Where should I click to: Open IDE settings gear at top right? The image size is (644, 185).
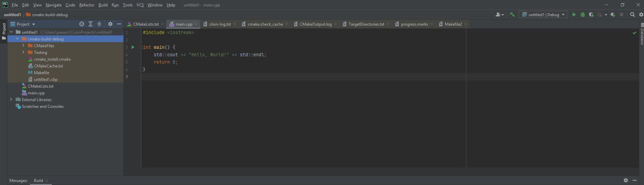640,15
